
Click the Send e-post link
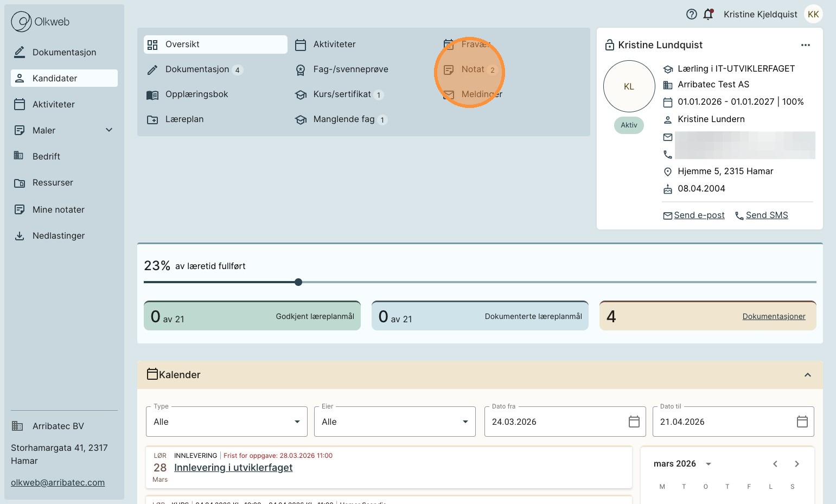click(x=699, y=215)
